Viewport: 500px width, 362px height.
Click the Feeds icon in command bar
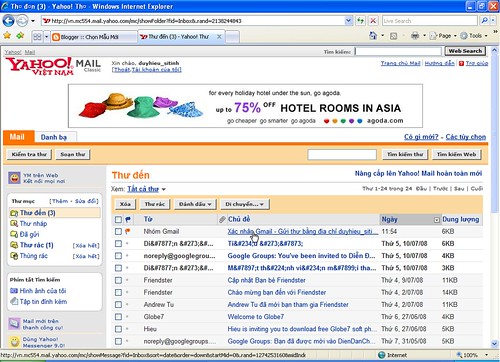click(x=394, y=36)
